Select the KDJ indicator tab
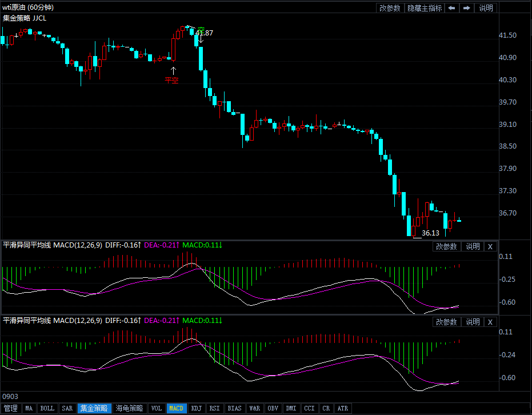This screenshot has height=415, width=532. [x=196, y=408]
